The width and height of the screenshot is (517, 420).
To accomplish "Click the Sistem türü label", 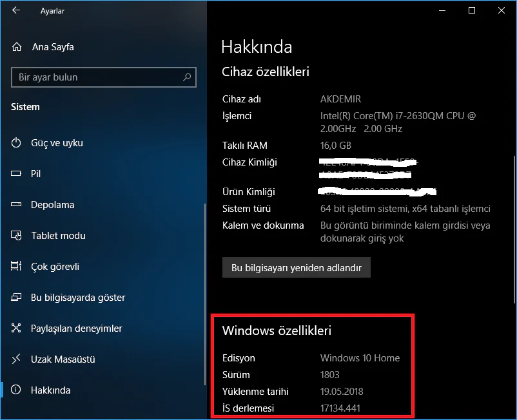I will [x=246, y=209].
